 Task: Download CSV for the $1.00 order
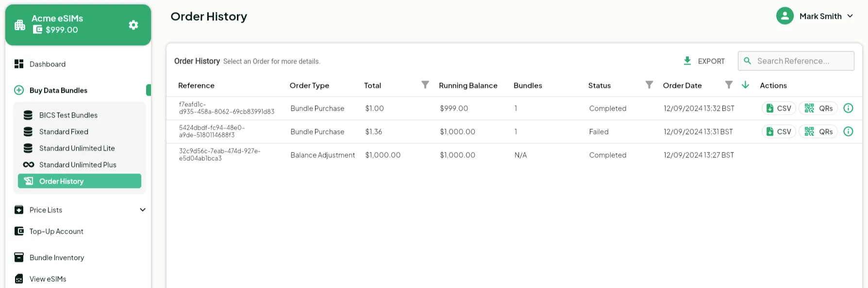[779, 108]
